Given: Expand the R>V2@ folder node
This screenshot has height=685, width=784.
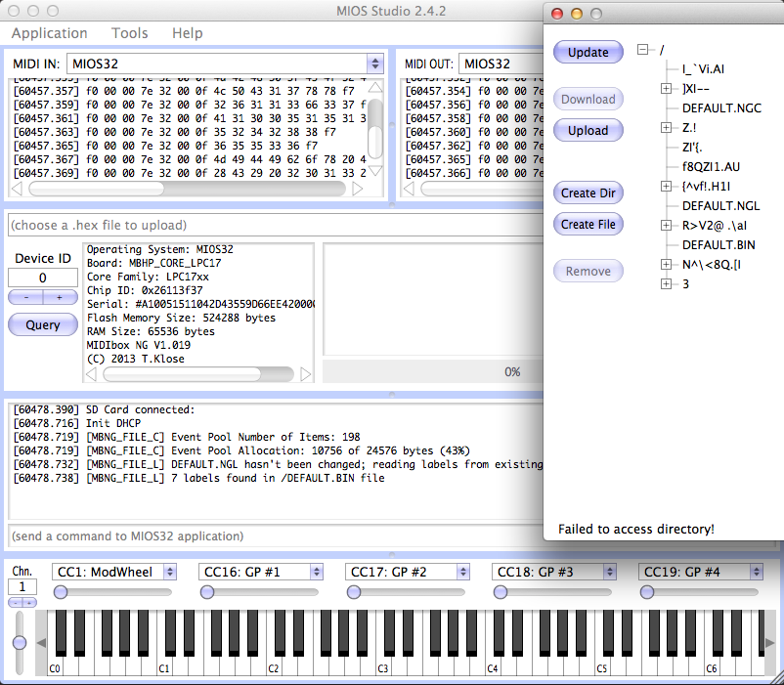Looking at the screenshot, I should click(x=666, y=225).
